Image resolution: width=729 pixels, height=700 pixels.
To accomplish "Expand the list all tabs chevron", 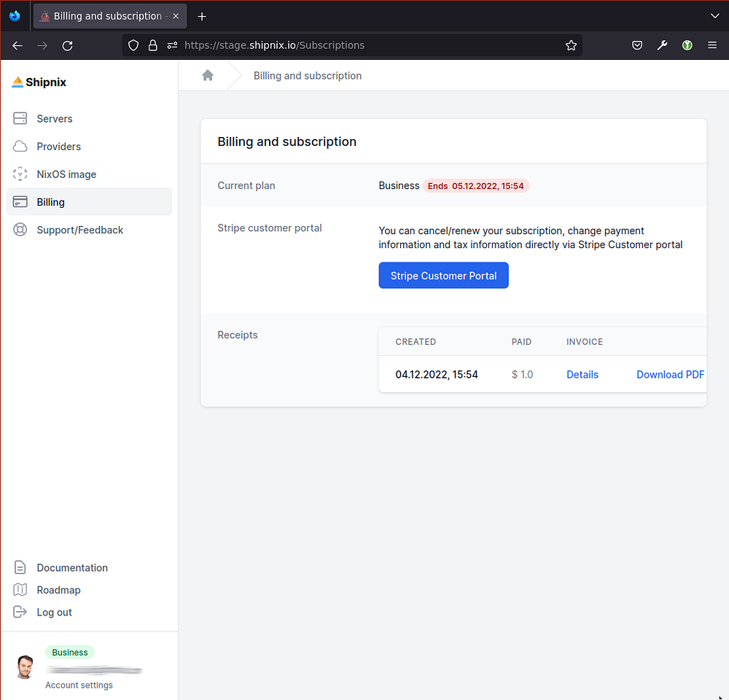I will click(714, 16).
